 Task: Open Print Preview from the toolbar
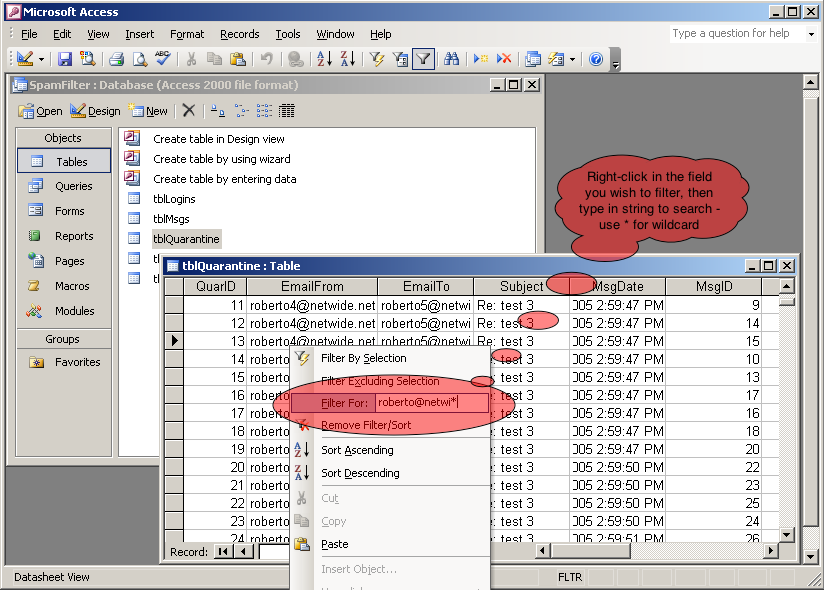(x=139, y=59)
